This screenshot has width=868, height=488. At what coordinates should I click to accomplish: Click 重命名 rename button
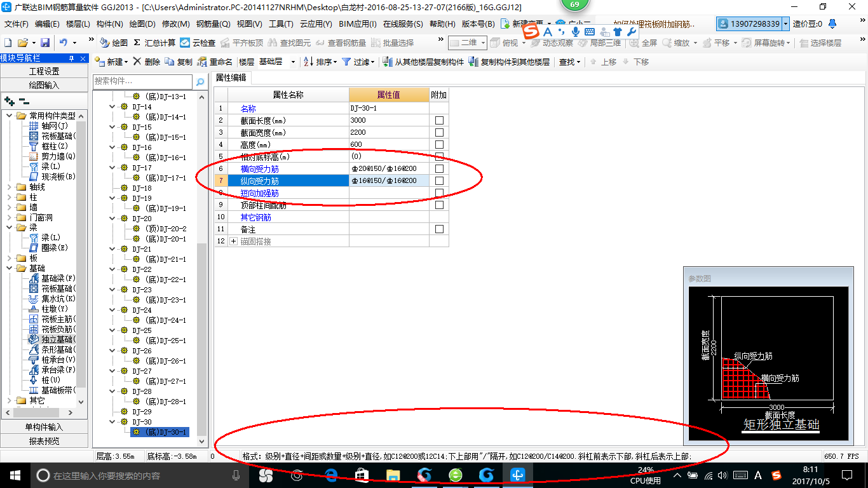215,62
